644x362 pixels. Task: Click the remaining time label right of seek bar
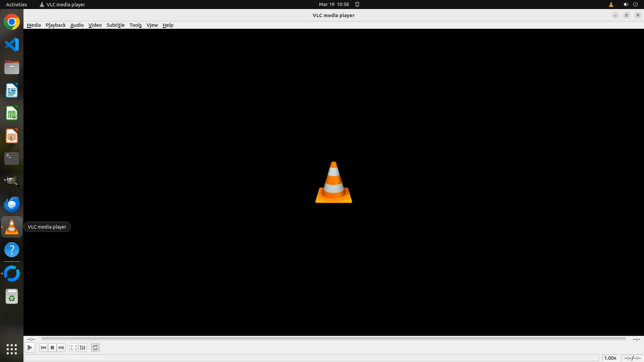pyautogui.click(x=636, y=339)
